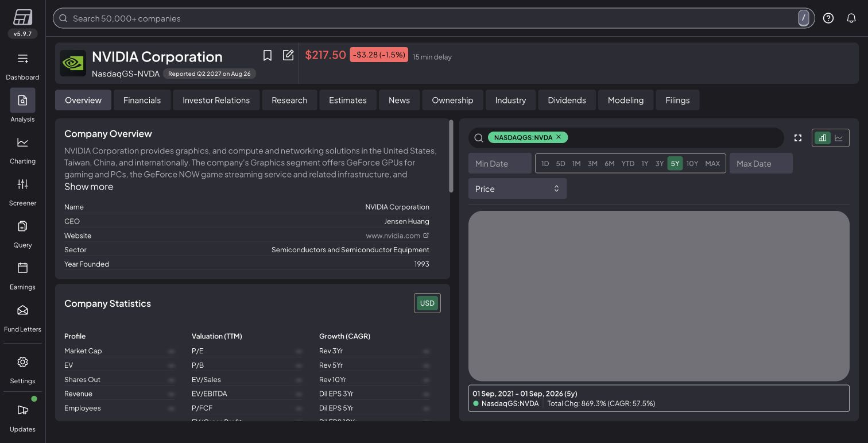Open the Industry tab

pyautogui.click(x=510, y=100)
